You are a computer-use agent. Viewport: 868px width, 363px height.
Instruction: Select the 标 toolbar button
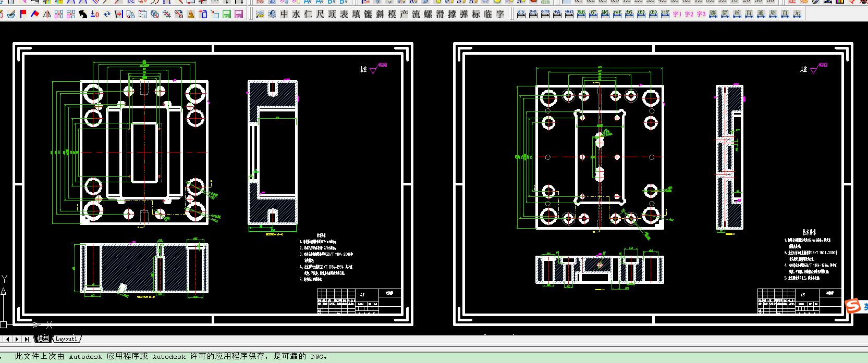click(476, 14)
